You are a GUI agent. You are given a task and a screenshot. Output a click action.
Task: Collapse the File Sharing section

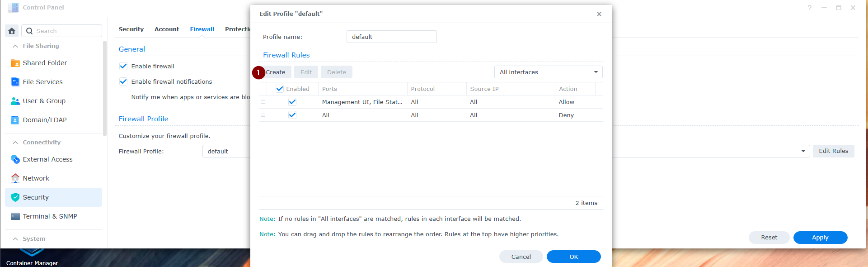(15, 46)
